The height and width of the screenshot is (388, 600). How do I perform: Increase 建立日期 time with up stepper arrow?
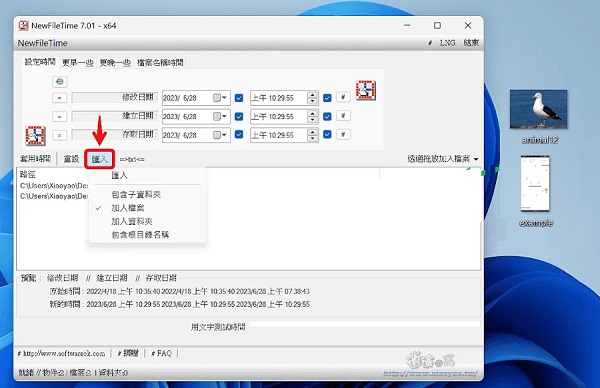pos(313,113)
